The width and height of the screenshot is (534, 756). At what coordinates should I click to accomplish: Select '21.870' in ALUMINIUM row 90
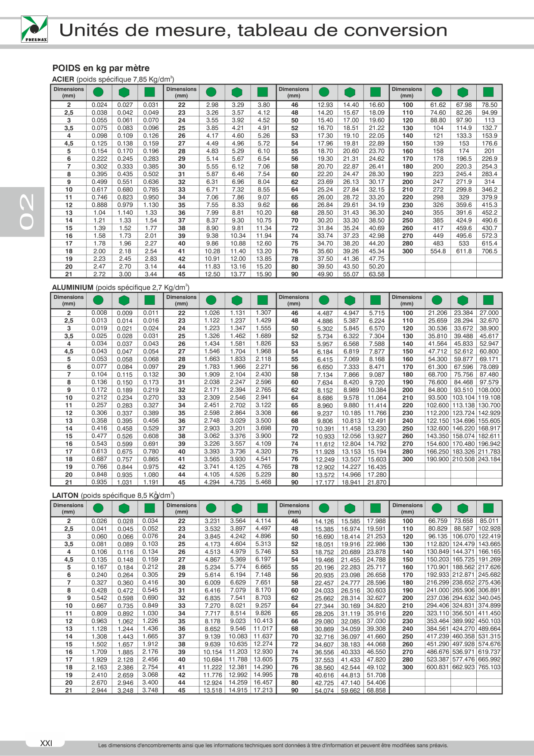click(377, 483)
